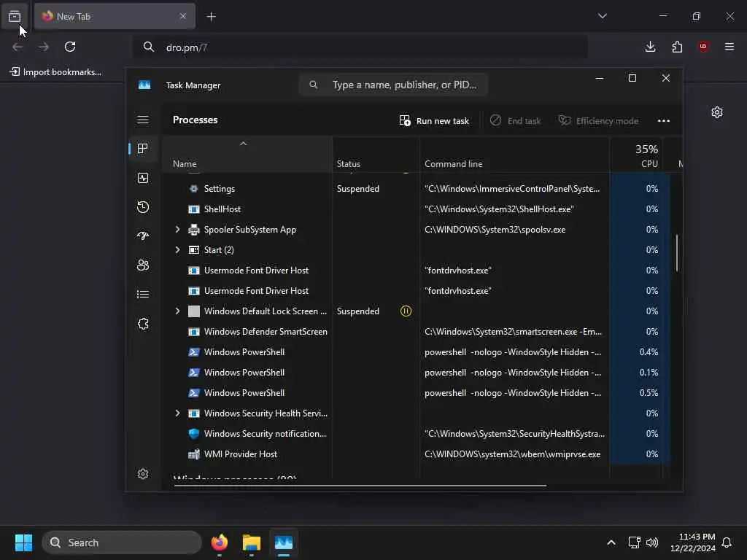This screenshot has height=560, width=747.
Task: Open Task Manager hamburger navigation menu
Action: click(143, 120)
